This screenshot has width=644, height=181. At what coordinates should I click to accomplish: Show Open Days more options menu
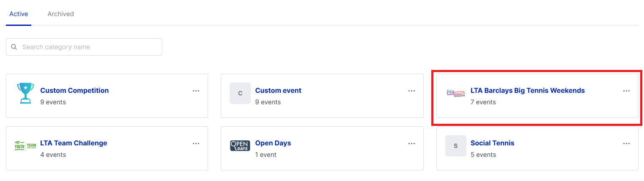[x=411, y=143]
